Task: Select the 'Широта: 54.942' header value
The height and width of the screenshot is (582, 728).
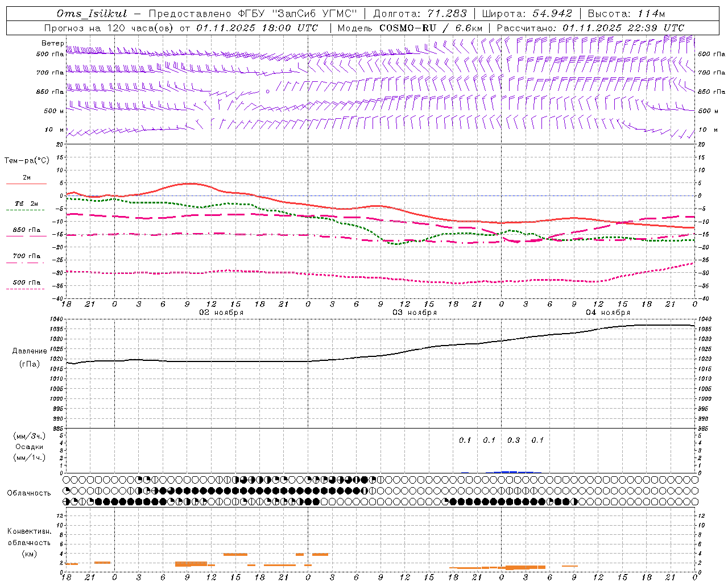Action: tap(527, 14)
